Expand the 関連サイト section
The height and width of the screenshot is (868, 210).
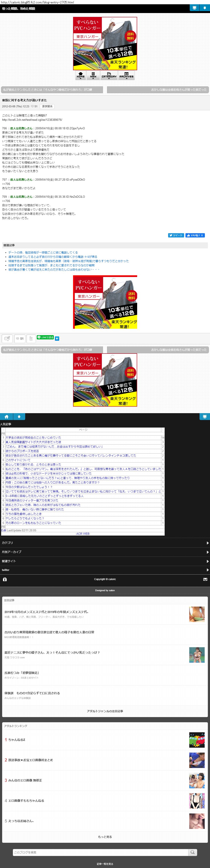click(x=105, y=561)
